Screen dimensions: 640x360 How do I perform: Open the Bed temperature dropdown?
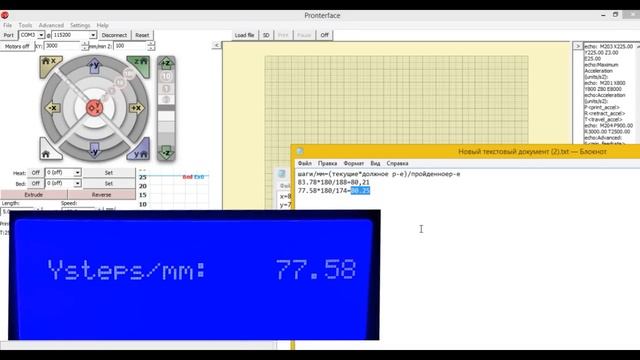[x=77, y=183]
